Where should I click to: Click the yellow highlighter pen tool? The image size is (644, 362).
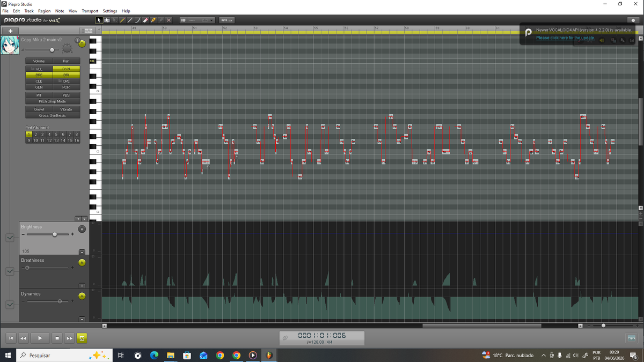[153, 20]
